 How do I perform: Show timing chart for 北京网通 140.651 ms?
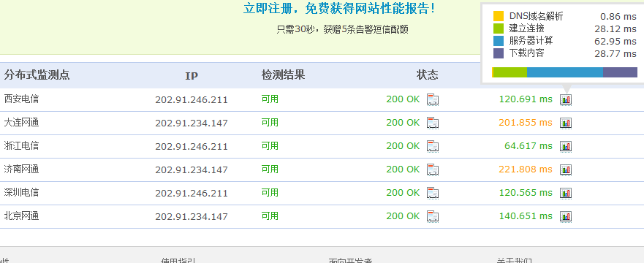566,216
